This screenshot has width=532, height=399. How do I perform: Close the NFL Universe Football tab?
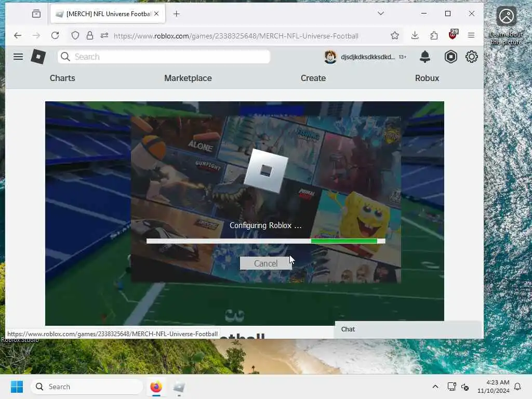(x=156, y=14)
